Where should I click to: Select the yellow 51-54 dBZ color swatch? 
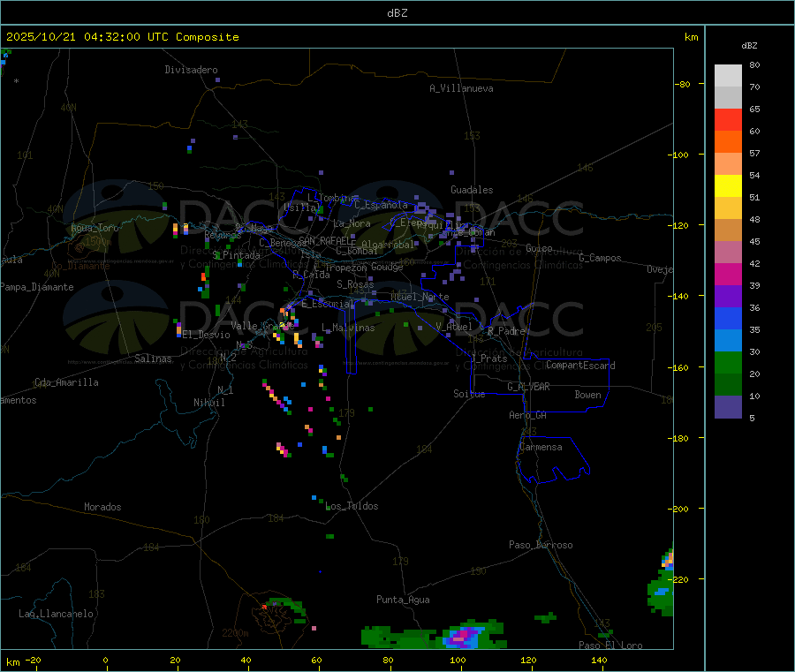pyautogui.click(x=728, y=185)
